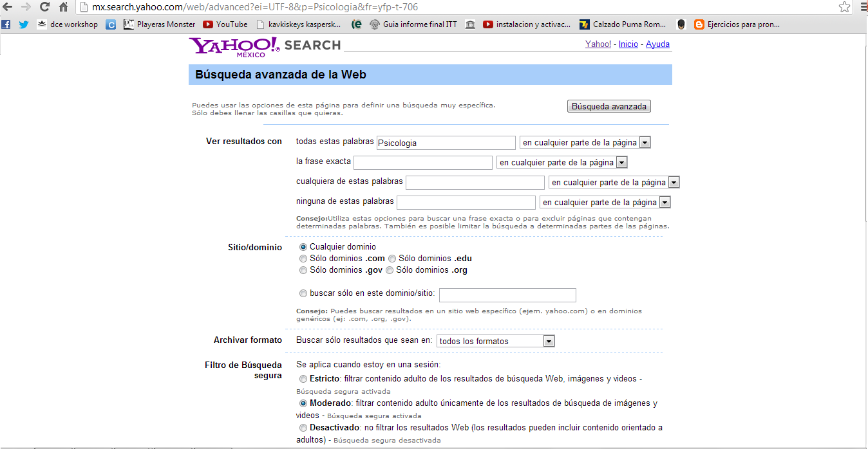The width and height of the screenshot is (868, 449).
Task: Click the Búsqueda avanzada button
Action: coord(608,105)
